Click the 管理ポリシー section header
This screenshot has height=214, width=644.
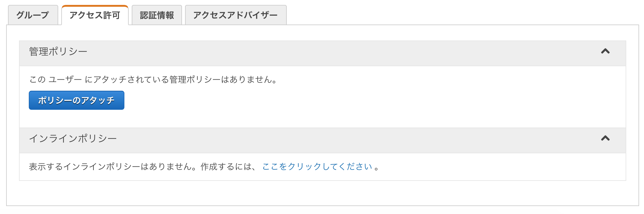pos(57,51)
